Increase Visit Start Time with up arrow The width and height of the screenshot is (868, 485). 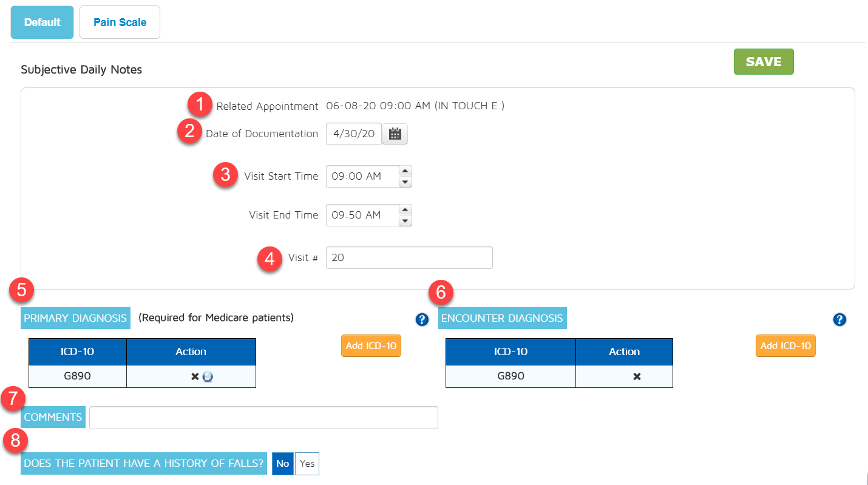405,171
